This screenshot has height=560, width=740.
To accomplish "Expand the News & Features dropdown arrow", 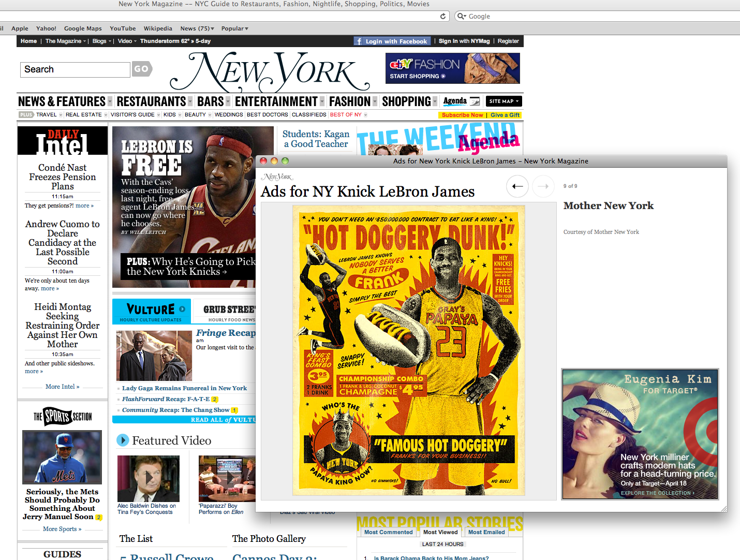I will [110, 101].
